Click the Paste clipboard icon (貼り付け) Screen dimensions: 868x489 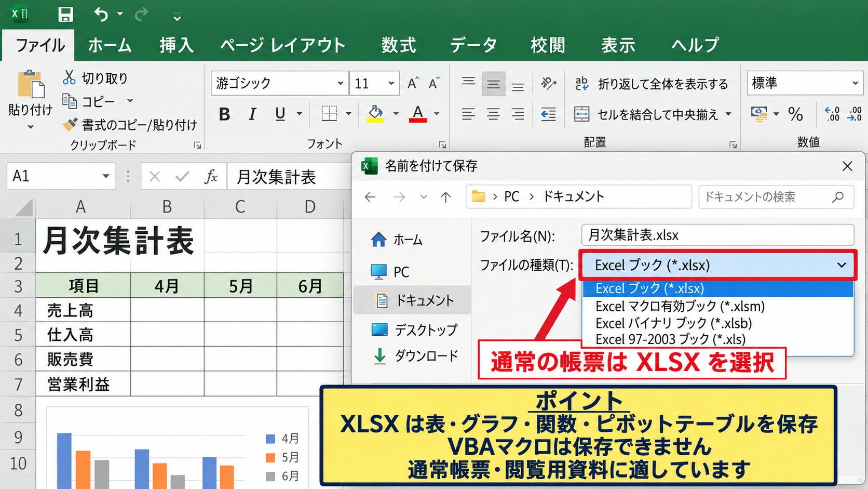(31, 84)
